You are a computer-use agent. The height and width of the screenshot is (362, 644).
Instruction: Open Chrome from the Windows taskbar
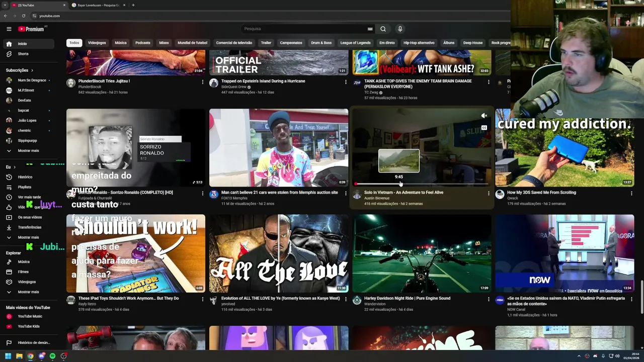click(30, 356)
